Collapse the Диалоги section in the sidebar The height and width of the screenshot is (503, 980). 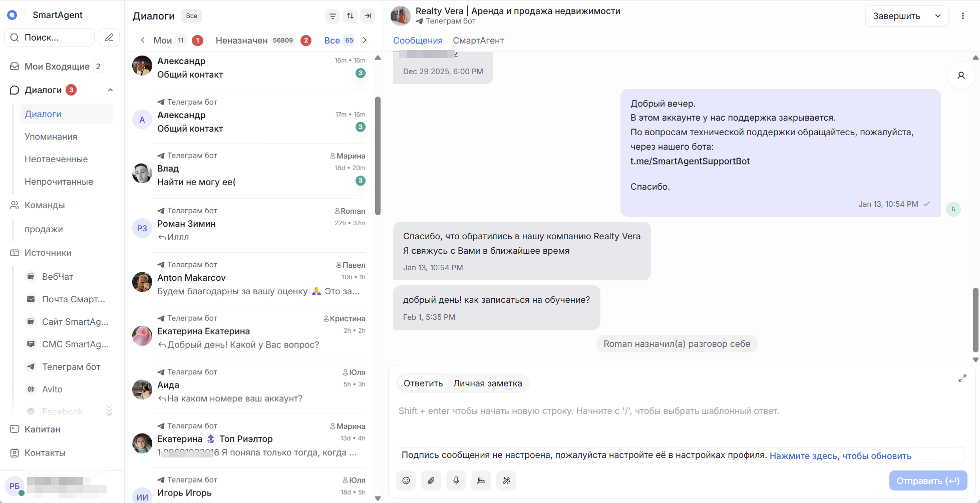[110, 90]
